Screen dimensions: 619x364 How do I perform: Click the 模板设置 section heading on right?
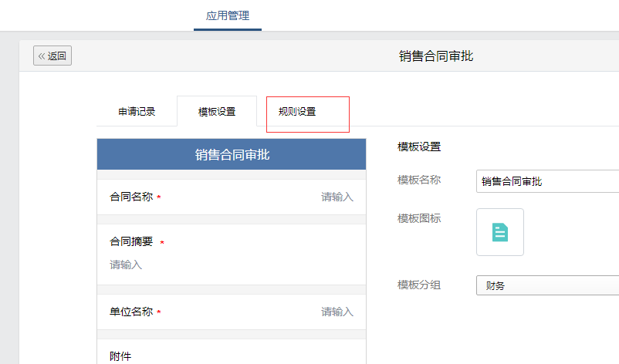[x=419, y=147]
